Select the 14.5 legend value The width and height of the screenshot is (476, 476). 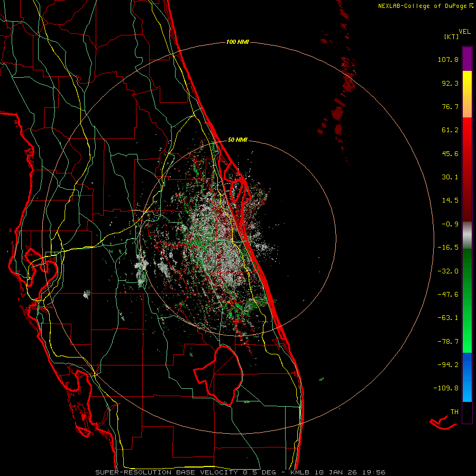click(450, 200)
